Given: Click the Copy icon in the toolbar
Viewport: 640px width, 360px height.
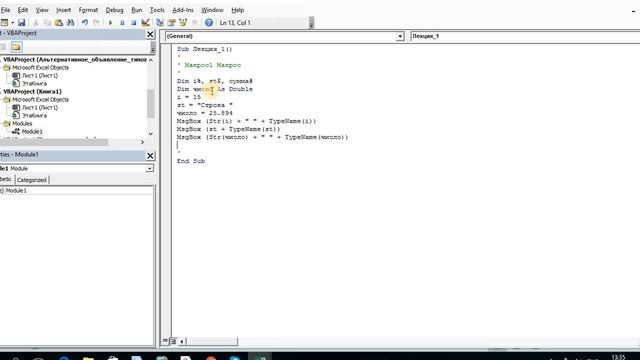Looking at the screenshot, I should pos(47,23).
